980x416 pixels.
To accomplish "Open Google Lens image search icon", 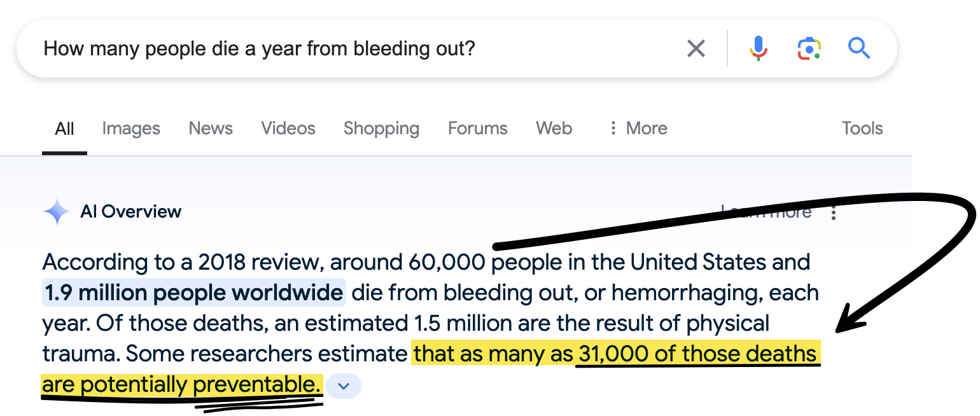I will (x=809, y=48).
